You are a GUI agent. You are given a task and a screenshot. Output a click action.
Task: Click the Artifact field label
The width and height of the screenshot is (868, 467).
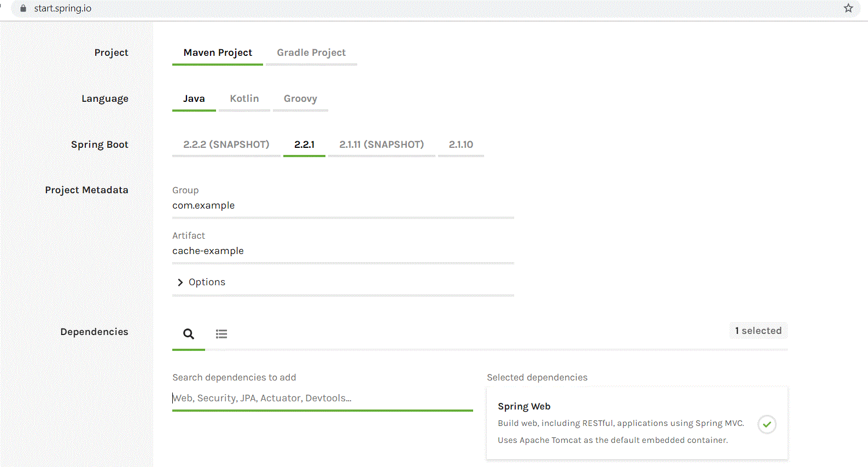(189, 235)
